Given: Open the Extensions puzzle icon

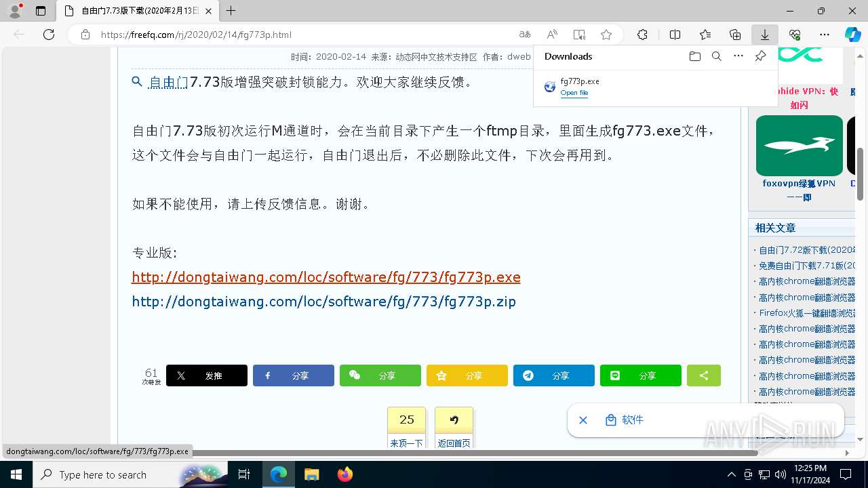Looking at the screenshot, I should [x=643, y=35].
